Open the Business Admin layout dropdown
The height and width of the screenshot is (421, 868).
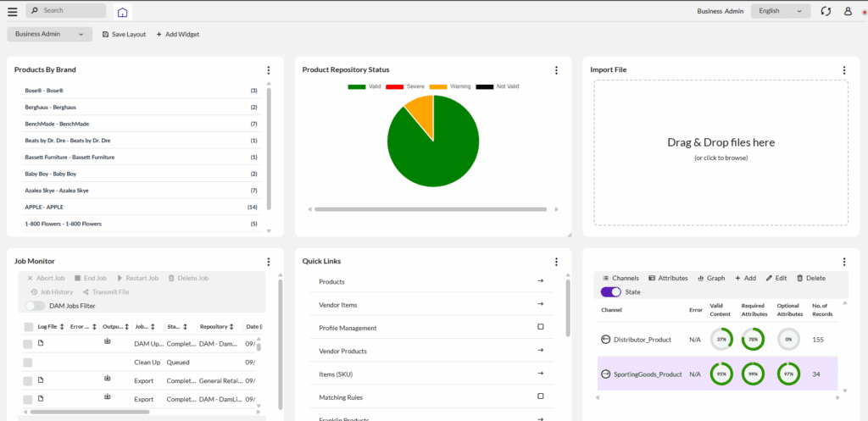[x=49, y=34]
